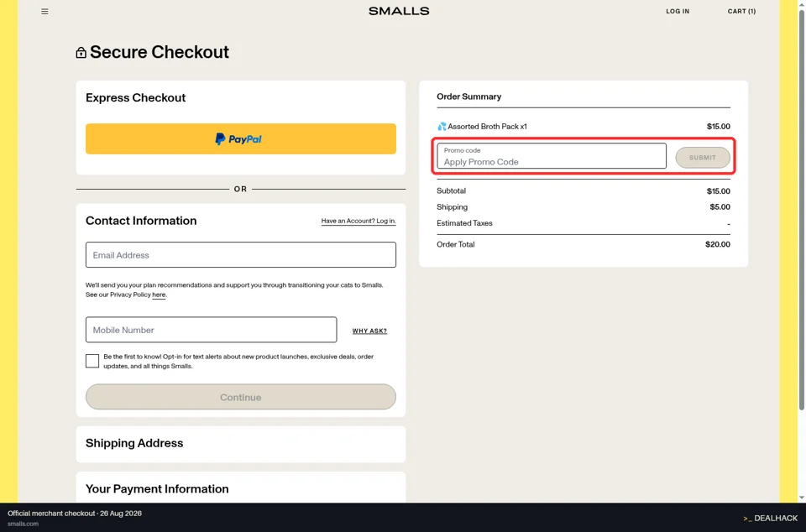Click the Shipping $5.00 value

720,207
